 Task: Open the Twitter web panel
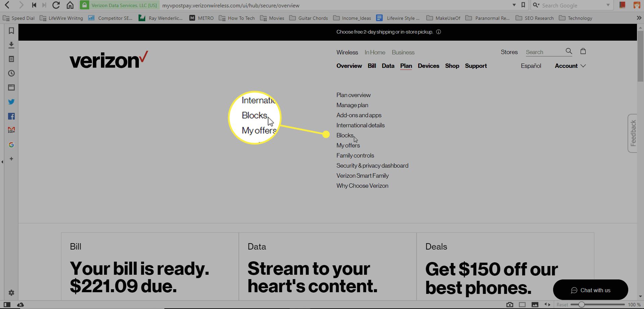click(11, 101)
